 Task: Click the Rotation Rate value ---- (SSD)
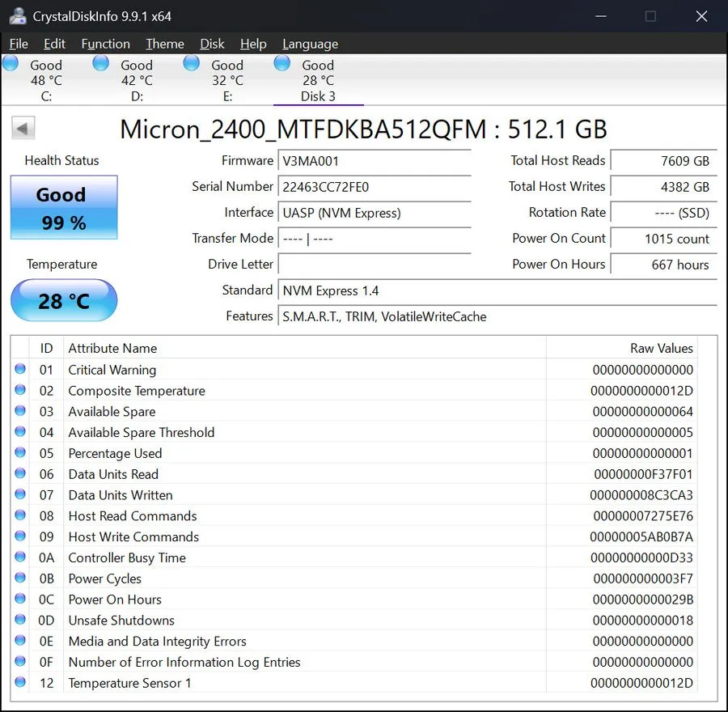click(664, 213)
